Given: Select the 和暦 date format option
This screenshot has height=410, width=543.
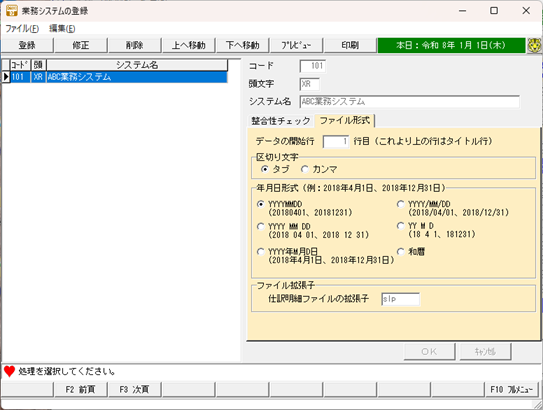Looking at the screenshot, I should 401,252.
